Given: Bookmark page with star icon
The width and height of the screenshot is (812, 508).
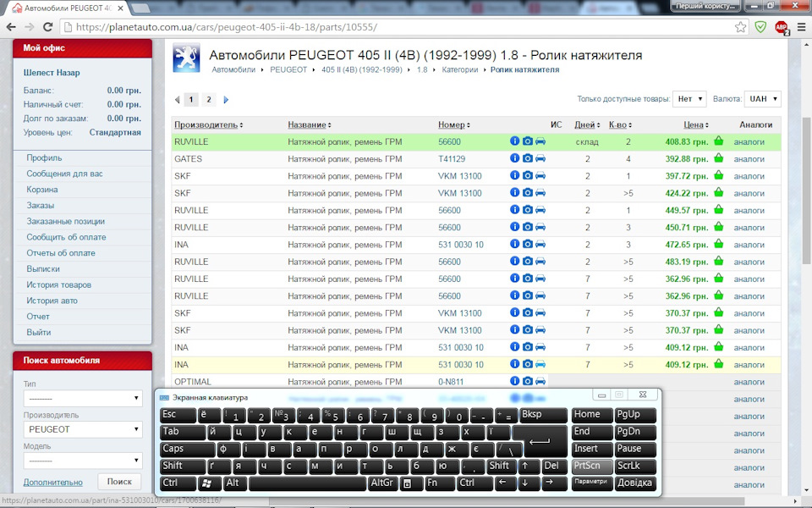Looking at the screenshot, I should 741,27.
